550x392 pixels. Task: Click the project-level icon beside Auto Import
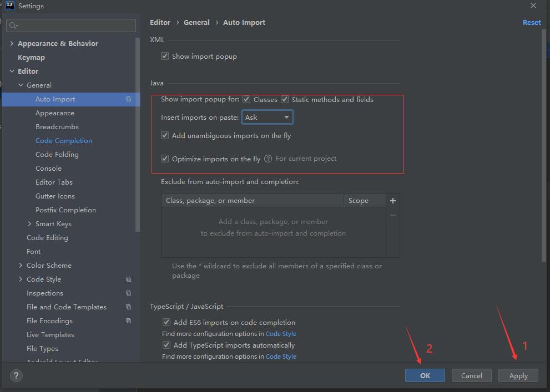[128, 99]
